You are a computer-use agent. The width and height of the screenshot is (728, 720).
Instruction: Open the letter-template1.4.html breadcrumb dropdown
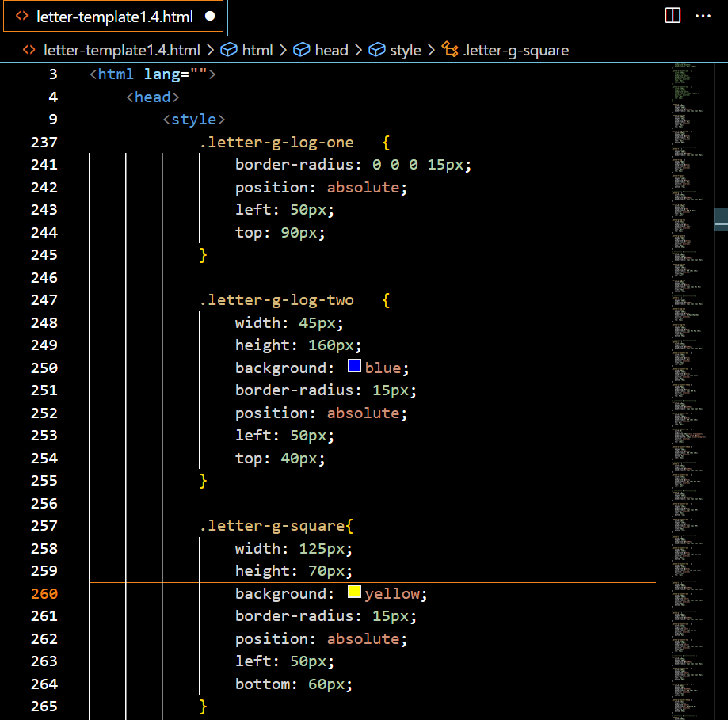pos(121,50)
